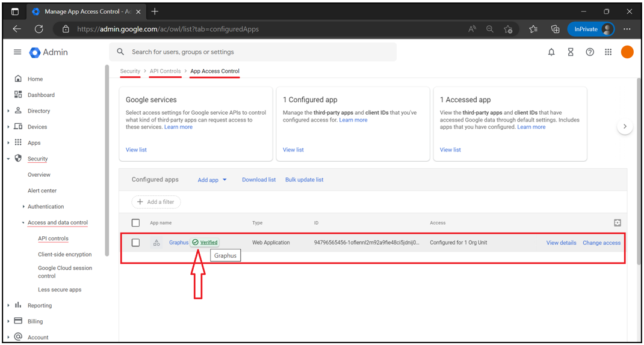Add page to favorites star icon
The height and width of the screenshot is (345, 644).
[x=508, y=29]
